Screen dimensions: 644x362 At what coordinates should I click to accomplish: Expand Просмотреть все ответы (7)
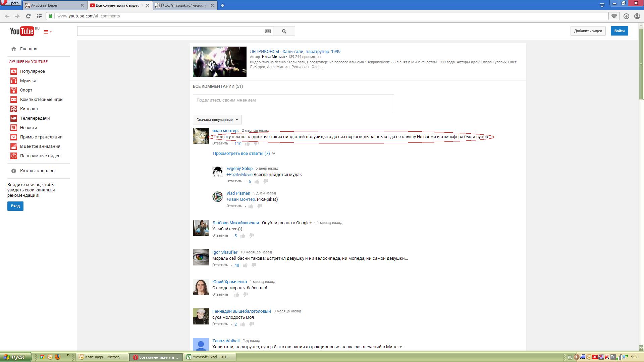click(x=244, y=154)
